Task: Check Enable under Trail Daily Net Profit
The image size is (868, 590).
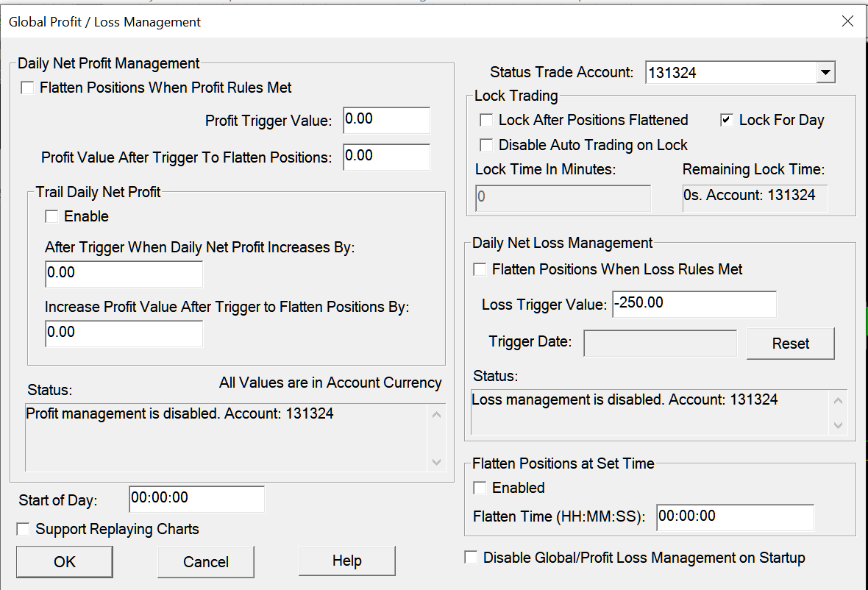Action: [x=51, y=217]
